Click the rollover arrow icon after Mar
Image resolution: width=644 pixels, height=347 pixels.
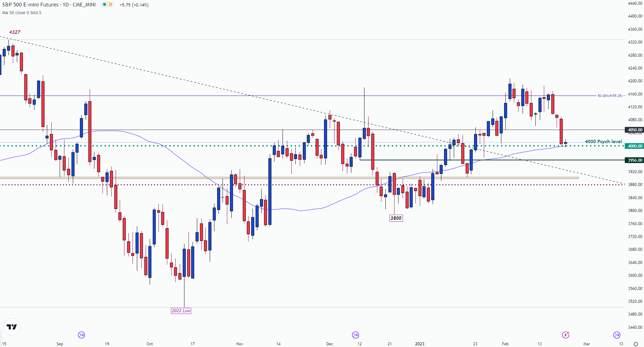(617, 335)
